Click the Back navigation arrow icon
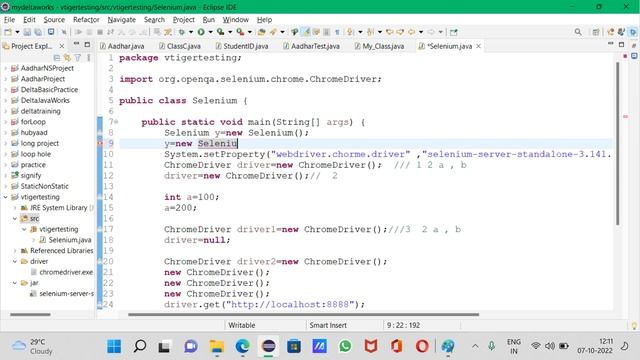The image size is (640, 360). point(411,32)
